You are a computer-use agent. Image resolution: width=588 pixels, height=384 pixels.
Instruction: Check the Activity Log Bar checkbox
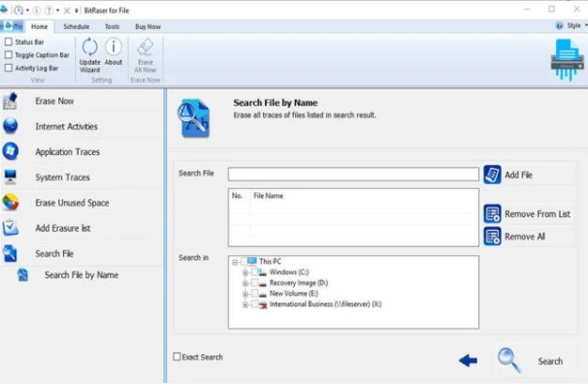coord(8,68)
